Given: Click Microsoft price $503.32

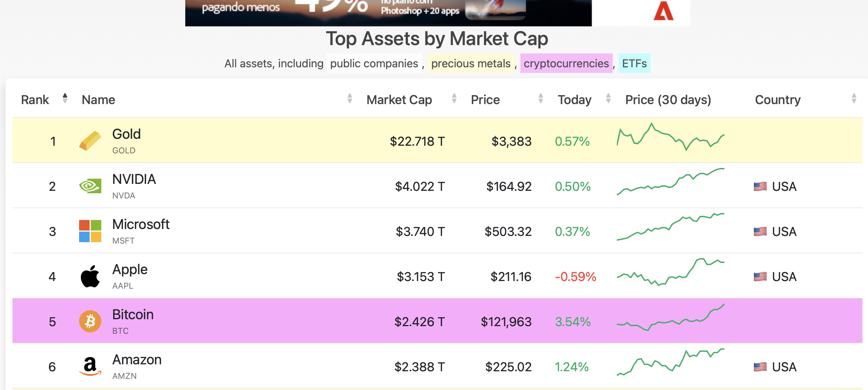Looking at the screenshot, I should [508, 232].
